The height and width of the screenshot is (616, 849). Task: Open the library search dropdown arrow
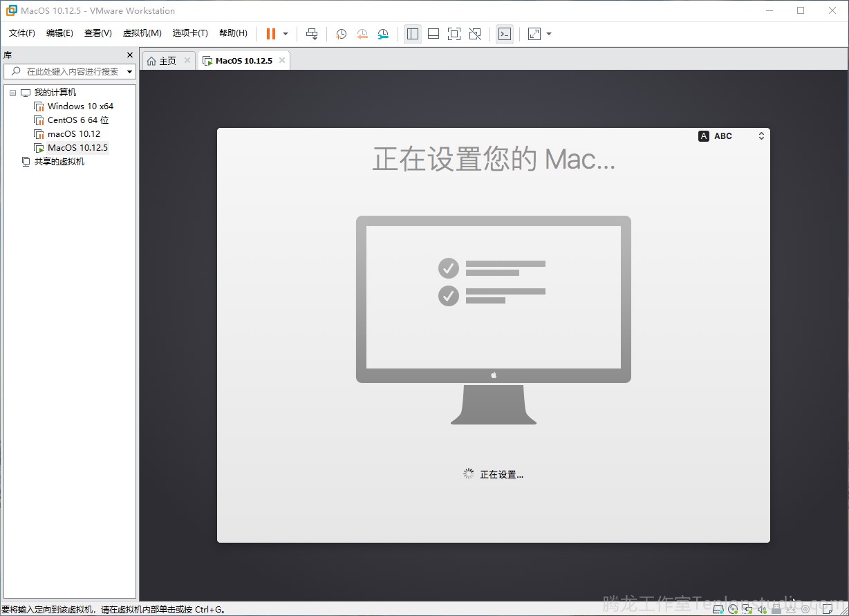[129, 72]
